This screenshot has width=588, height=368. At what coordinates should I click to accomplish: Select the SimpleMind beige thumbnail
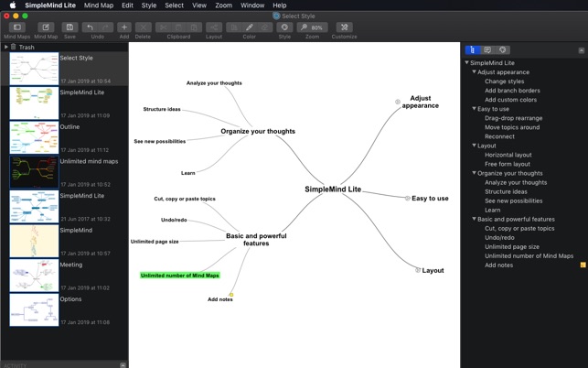coord(34,241)
